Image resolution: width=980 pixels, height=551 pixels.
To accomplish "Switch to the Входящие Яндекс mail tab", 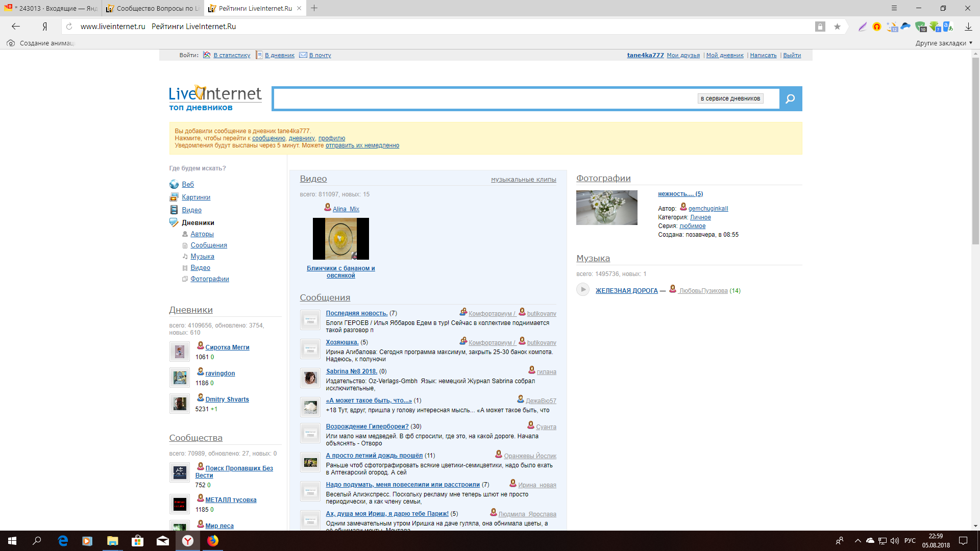I will pyautogui.click(x=51, y=8).
